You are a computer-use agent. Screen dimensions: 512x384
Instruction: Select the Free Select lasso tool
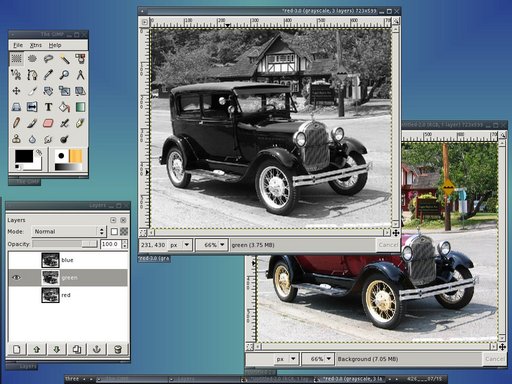(x=48, y=59)
